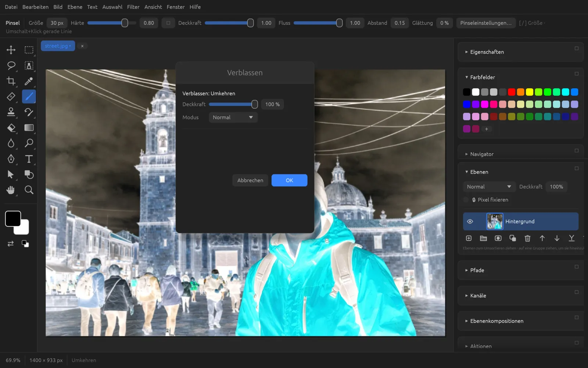Select the Move tool
Image resolution: width=588 pixels, height=368 pixels.
[x=11, y=50]
